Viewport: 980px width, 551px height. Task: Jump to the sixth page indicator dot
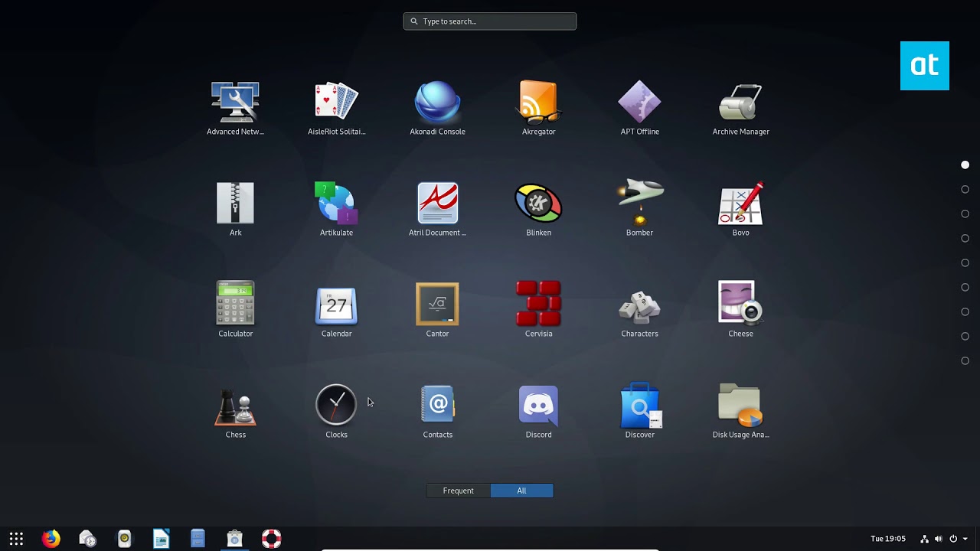[x=965, y=288]
